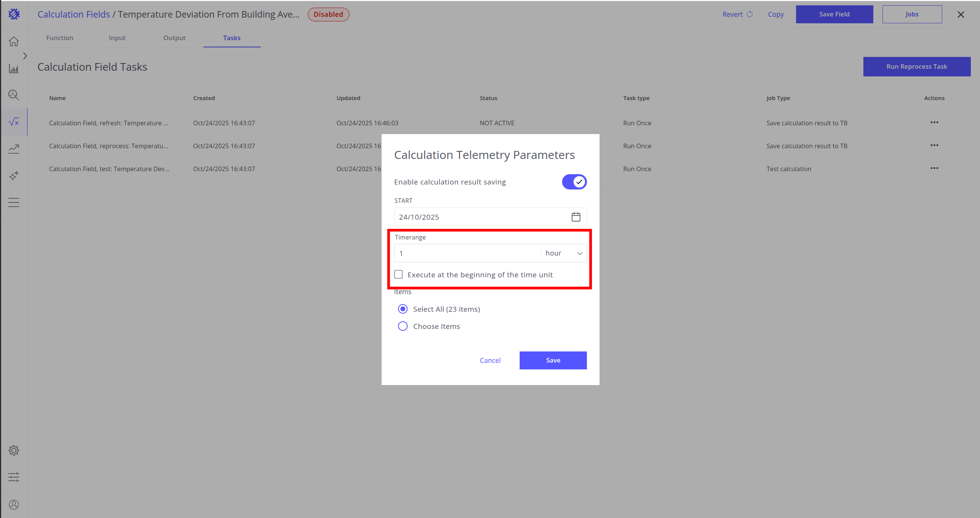Open the home icon in sidebar
This screenshot has height=518, width=980.
14,41
